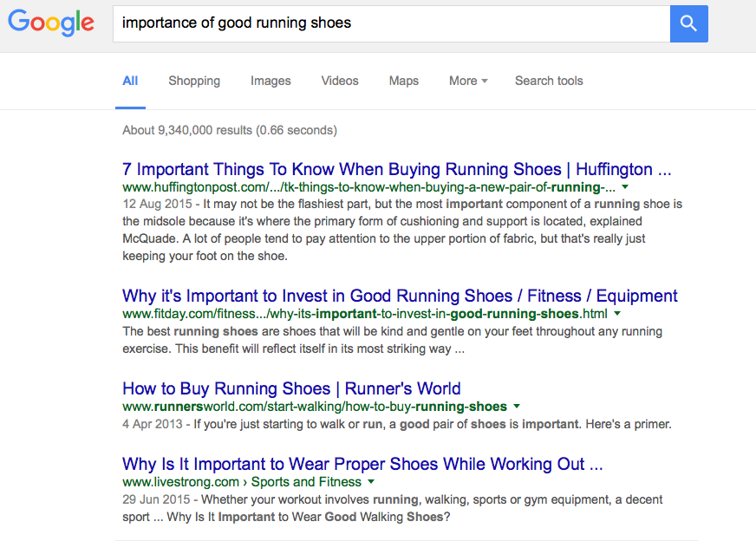Click the green www.runnersworld.com result URL

point(315,407)
